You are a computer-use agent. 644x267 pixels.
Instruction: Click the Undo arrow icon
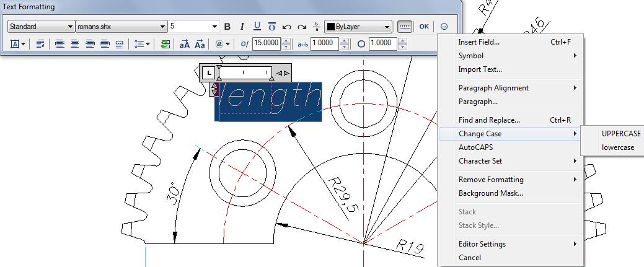click(x=287, y=27)
